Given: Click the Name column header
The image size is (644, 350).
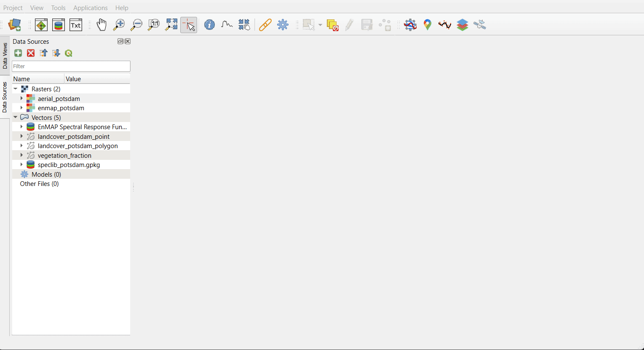Looking at the screenshot, I should coord(38,79).
